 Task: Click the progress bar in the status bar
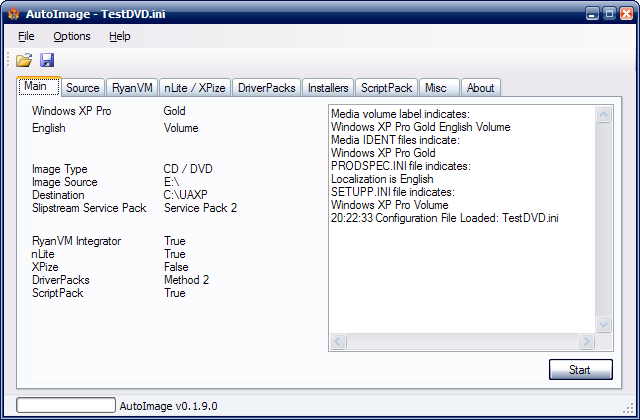coord(66,405)
